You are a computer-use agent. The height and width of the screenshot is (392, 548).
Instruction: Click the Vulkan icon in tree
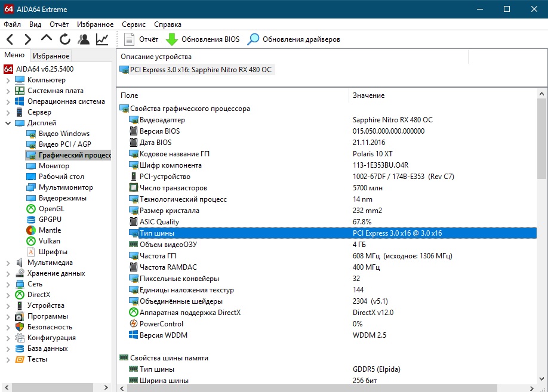pos(31,241)
